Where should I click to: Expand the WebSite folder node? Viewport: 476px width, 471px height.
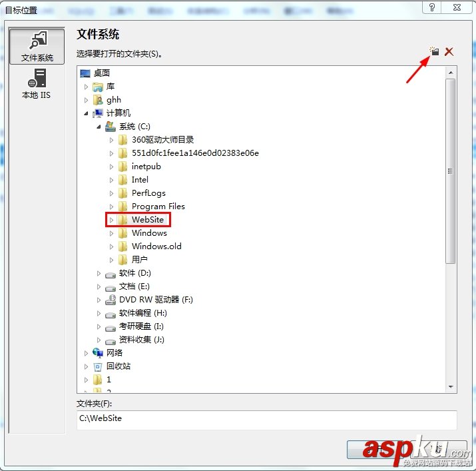pyautogui.click(x=111, y=220)
